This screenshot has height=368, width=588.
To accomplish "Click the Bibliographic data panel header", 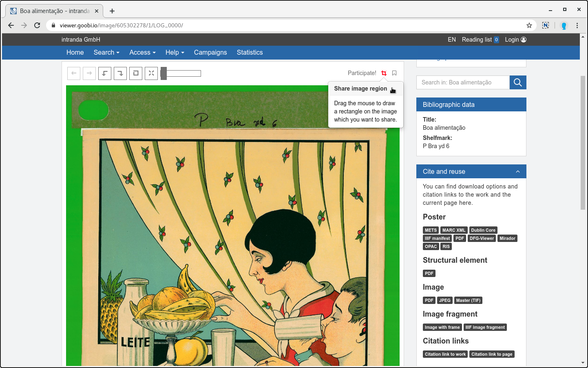I will coord(471,104).
